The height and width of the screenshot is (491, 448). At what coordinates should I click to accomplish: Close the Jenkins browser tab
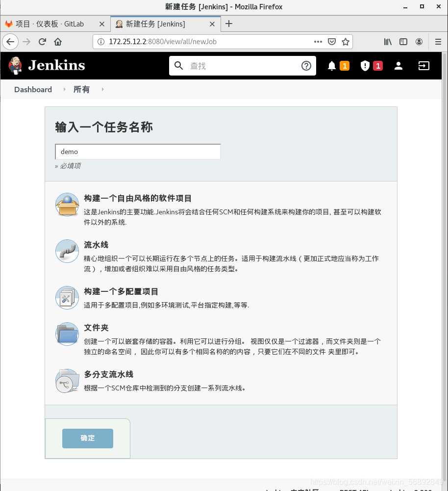point(212,24)
